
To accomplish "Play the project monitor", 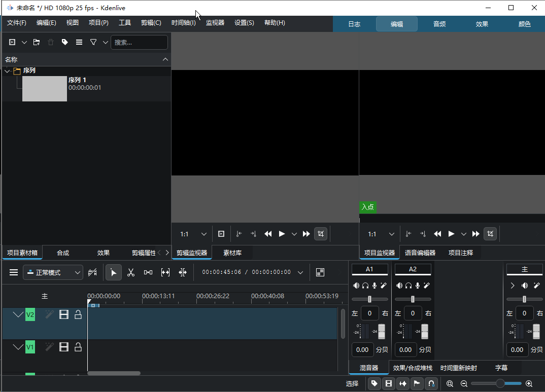I will tap(451, 234).
